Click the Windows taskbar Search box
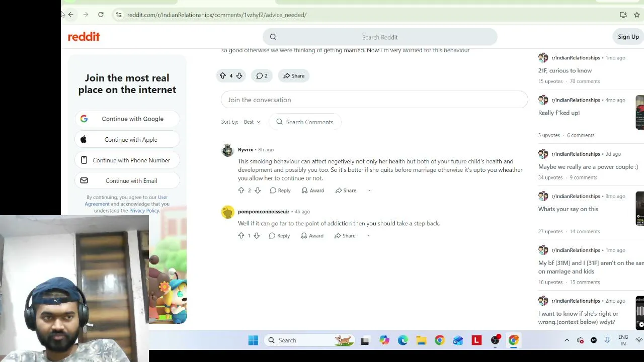The width and height of the screenshot is (644, 362). pos(309,340)
